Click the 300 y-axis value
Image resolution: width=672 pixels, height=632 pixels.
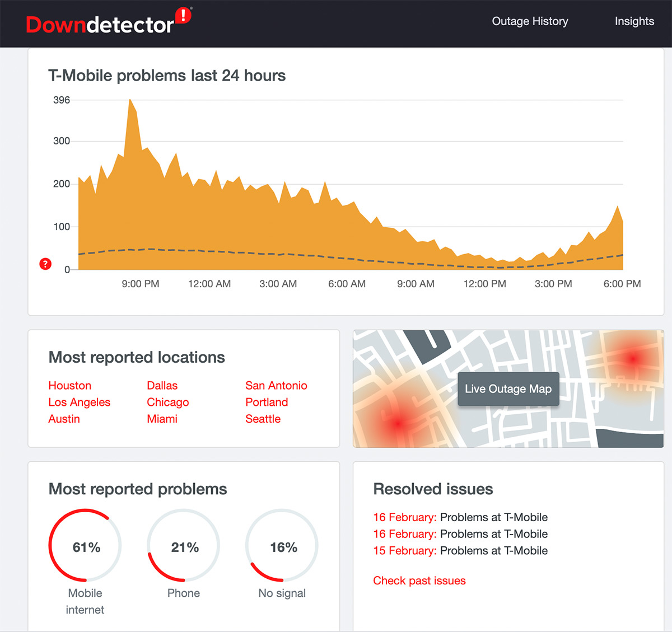point(62,141)
